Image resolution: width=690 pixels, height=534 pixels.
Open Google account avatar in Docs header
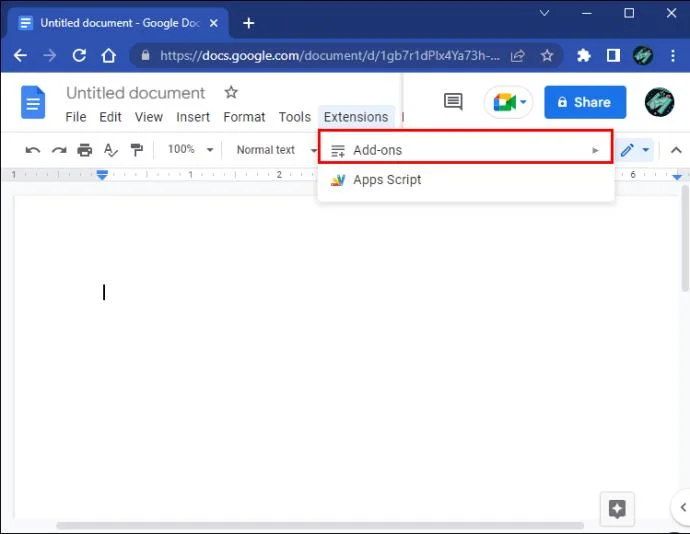click(x=659, y=102)
